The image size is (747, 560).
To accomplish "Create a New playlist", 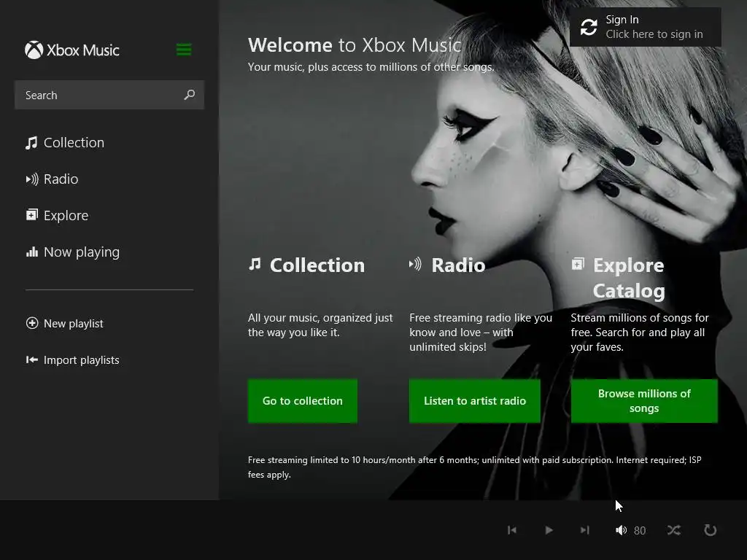I will point(64,323).
